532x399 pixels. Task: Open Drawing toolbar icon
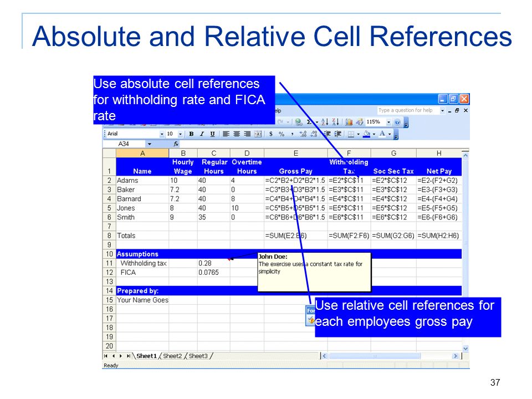(360, 122)
